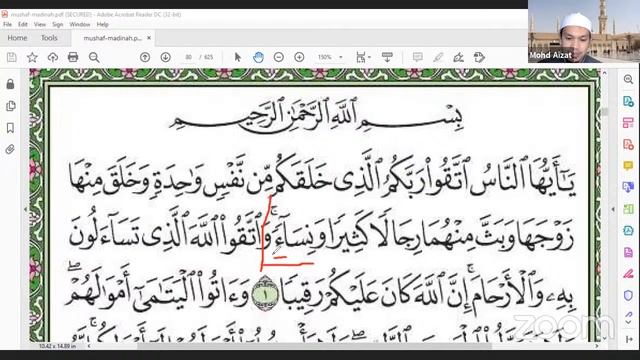This screenshot has height=360, width=640.
Task: Switch to the Home tab
Action: 17,38
